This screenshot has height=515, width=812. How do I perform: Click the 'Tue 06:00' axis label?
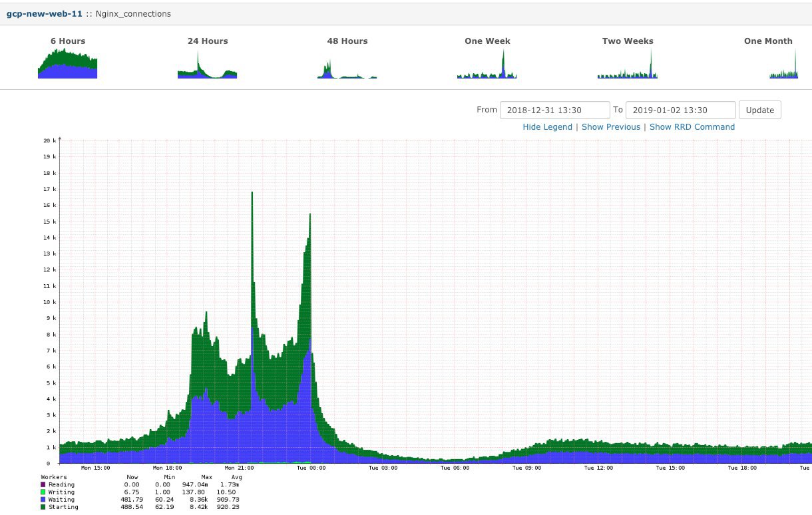click(x=455, y=468)
